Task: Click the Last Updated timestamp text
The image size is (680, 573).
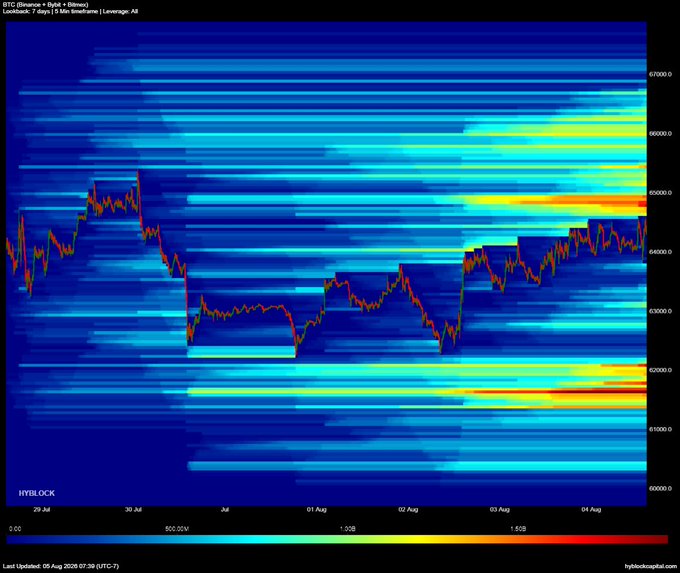Action: [x=61, y=566]
